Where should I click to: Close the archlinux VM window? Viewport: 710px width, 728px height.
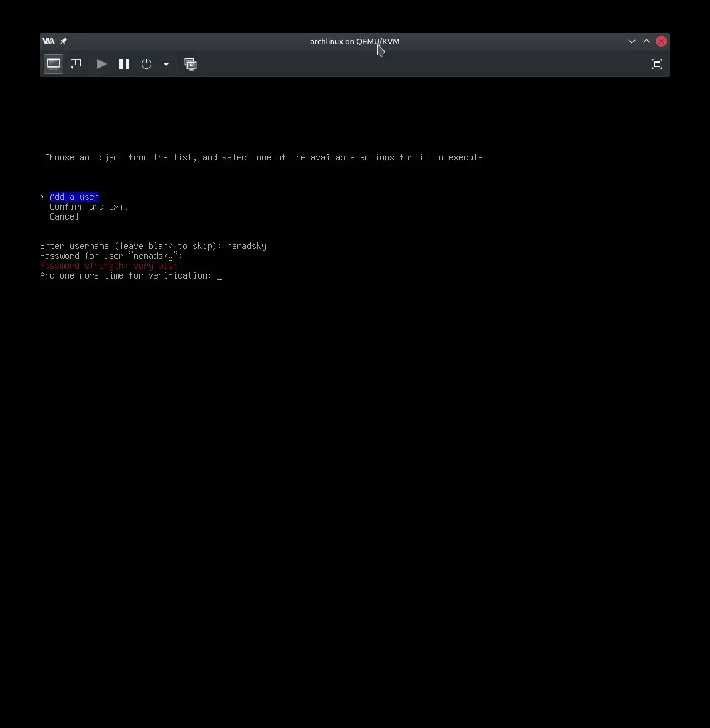(661, 41)
